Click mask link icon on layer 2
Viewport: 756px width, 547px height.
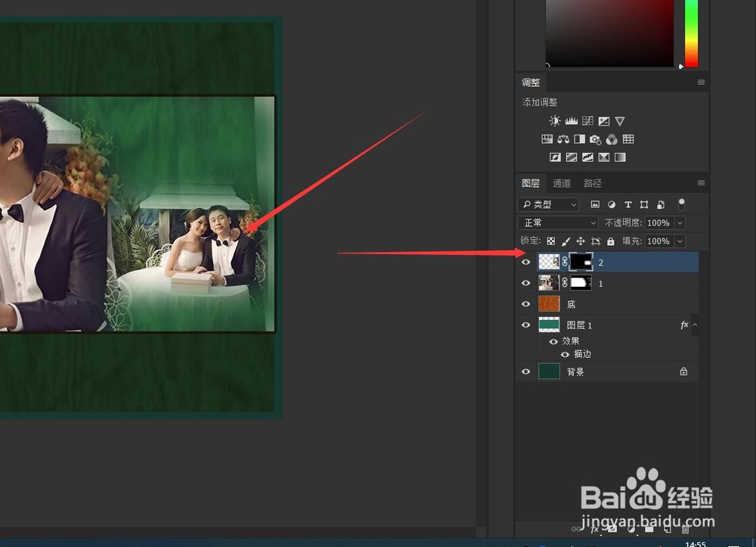click(565, 262)
